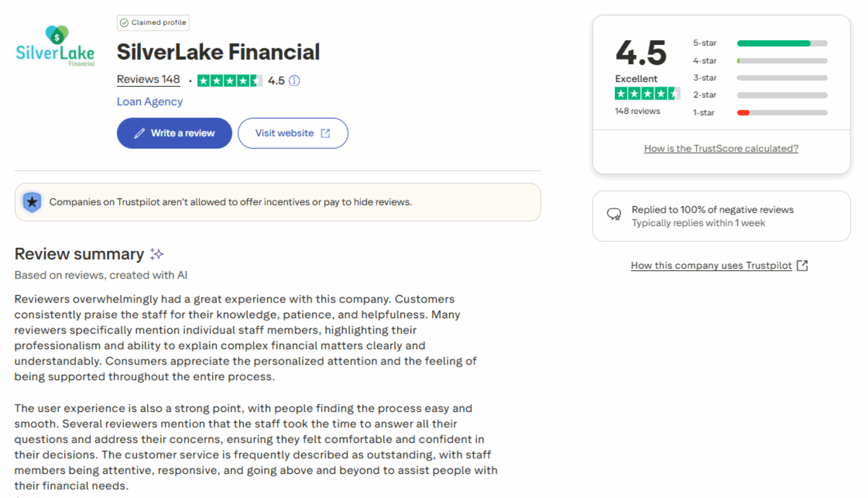Click the AI sparkle icon next to Review summary

tap(156, 254)
